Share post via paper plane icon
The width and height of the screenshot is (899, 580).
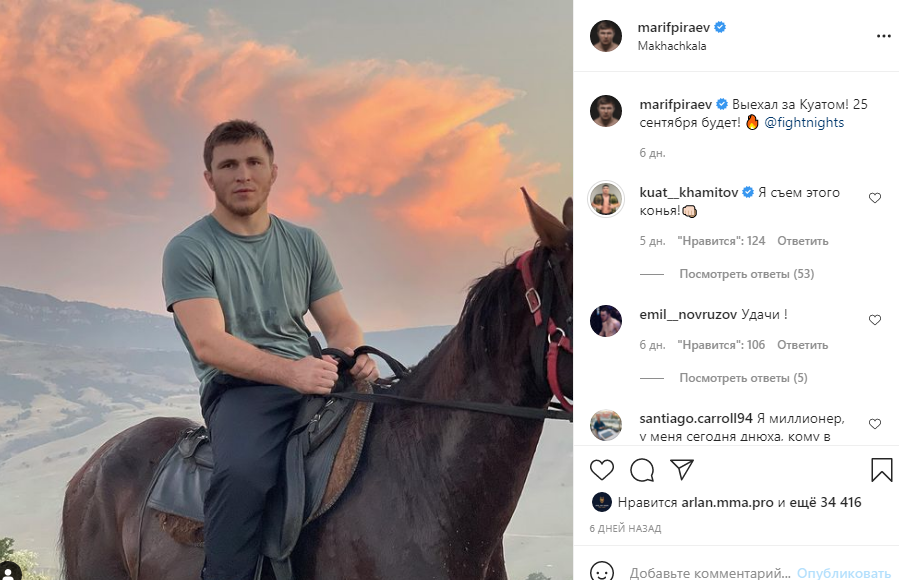[681, 470]
